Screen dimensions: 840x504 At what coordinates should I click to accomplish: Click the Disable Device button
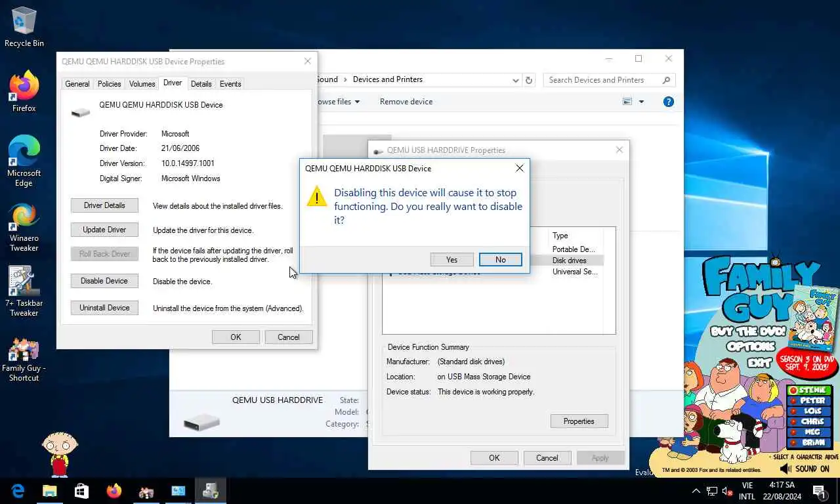(x=104, y=281)
